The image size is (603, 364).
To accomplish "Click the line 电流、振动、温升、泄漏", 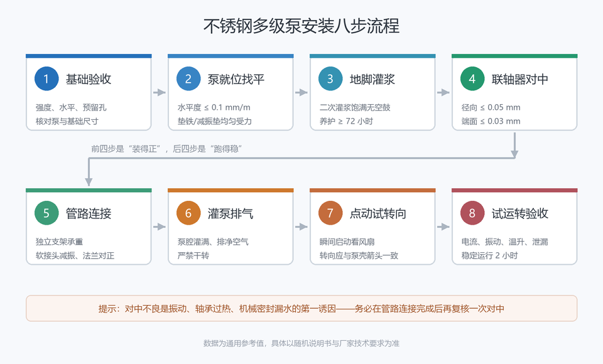I will click(x=504, y=242).
